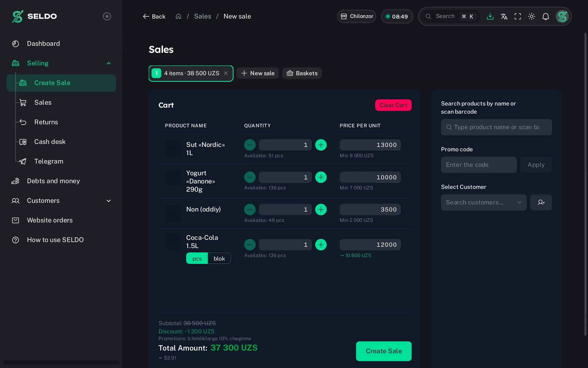Toggle light theme sun icon

532,16
